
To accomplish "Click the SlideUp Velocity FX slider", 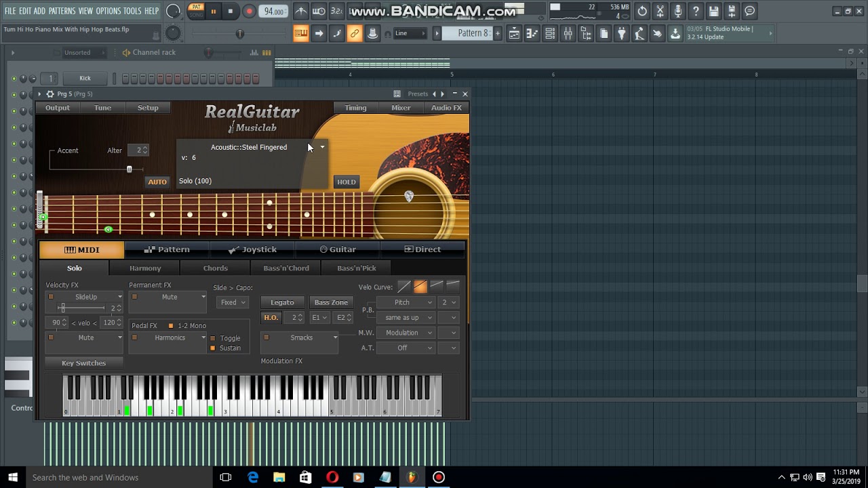I will click(x=80, y=308).
